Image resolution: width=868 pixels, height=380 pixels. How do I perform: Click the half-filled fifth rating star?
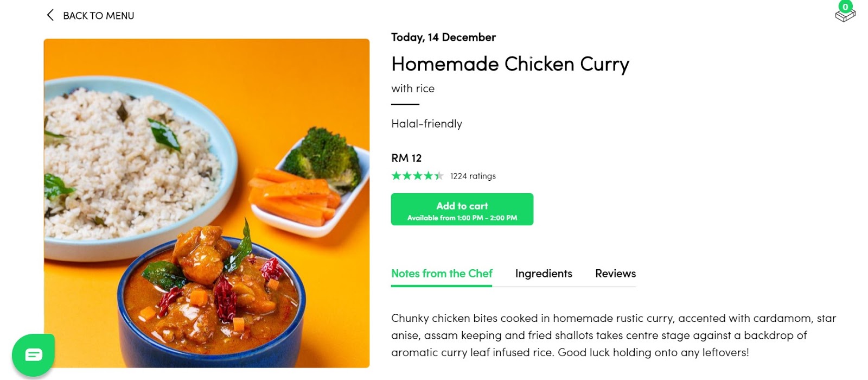click(x=439, y=176)
